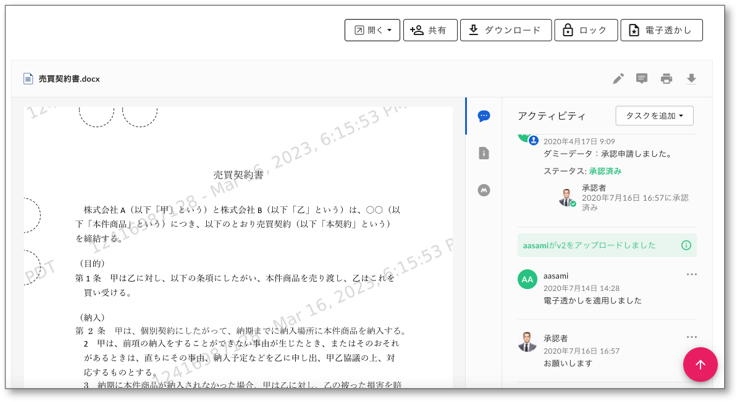Click the file name 売買契約書.docx

[69, 79]
